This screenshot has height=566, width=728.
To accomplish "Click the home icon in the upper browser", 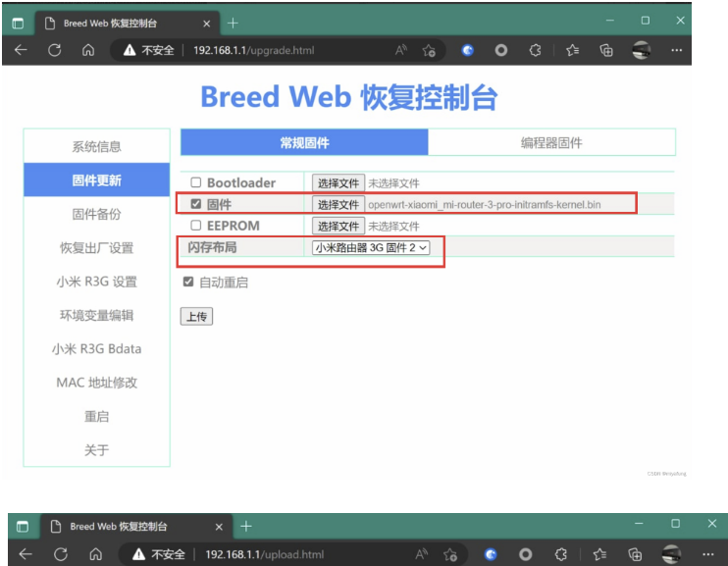I will click(x=88, y=50).
